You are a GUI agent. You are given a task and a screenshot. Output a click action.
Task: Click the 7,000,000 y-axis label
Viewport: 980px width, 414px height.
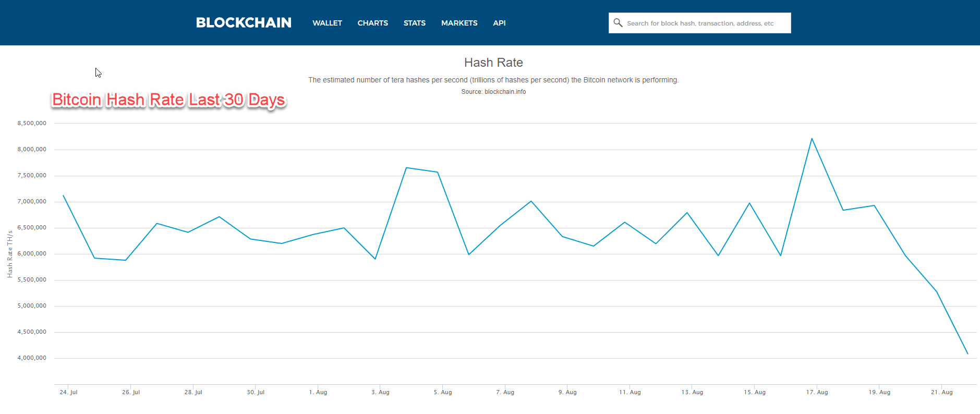(32, 202)
